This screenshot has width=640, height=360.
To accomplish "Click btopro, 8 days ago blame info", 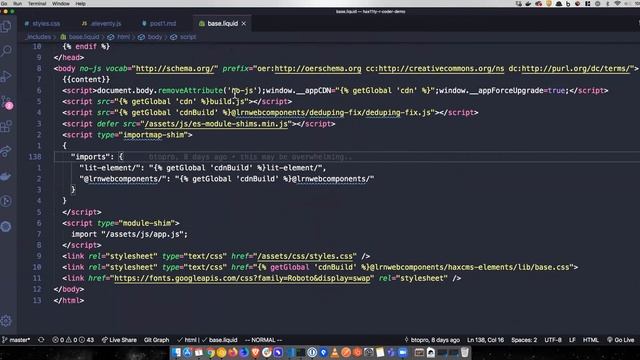I will click(x=432, y=340).
